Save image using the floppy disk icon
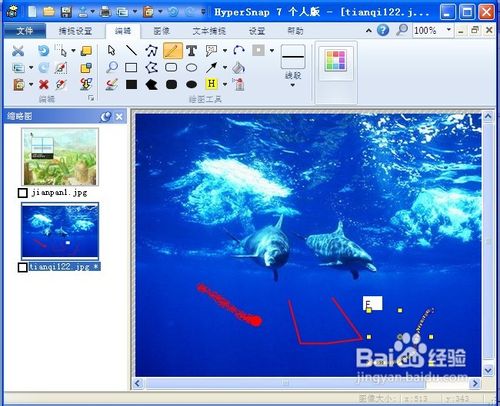Viewport: 500px width, 406px height. click(x=66, y=12)
